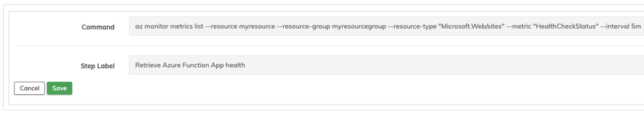Click the Step Label field label
This screenshot has height=115, width=644.
click(97, 66)
